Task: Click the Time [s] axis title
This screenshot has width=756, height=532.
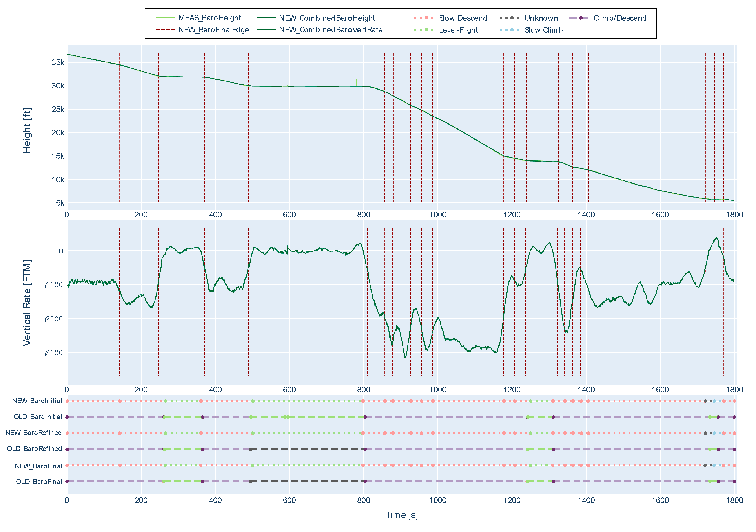Action: click(x=402, y=515)
